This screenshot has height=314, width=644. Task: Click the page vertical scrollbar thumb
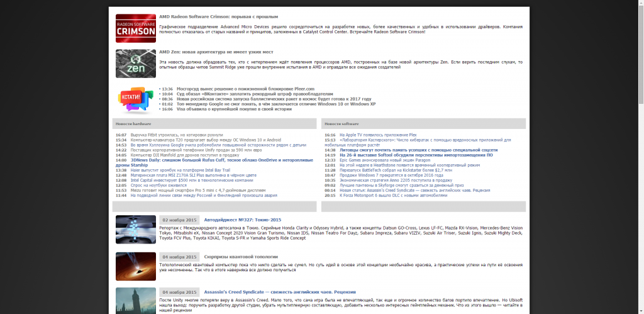641,55
